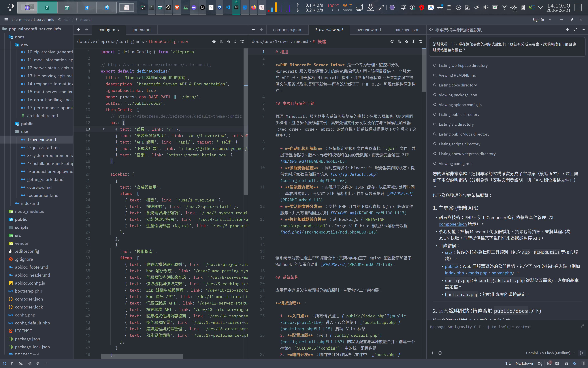Toggle markdown preview eye icon in config.mts pane
Screen dimensions: 588x368
[214, 41]
